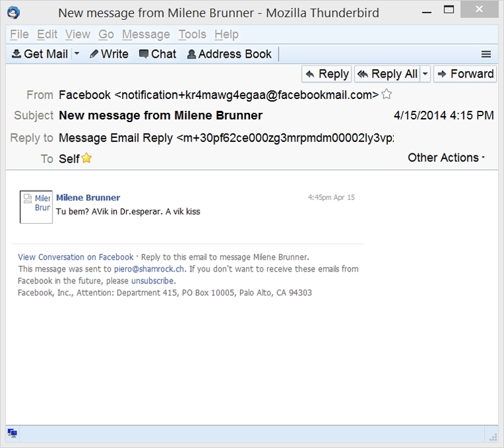
Task: Click the Write new message button
Action: pos(109,54)
